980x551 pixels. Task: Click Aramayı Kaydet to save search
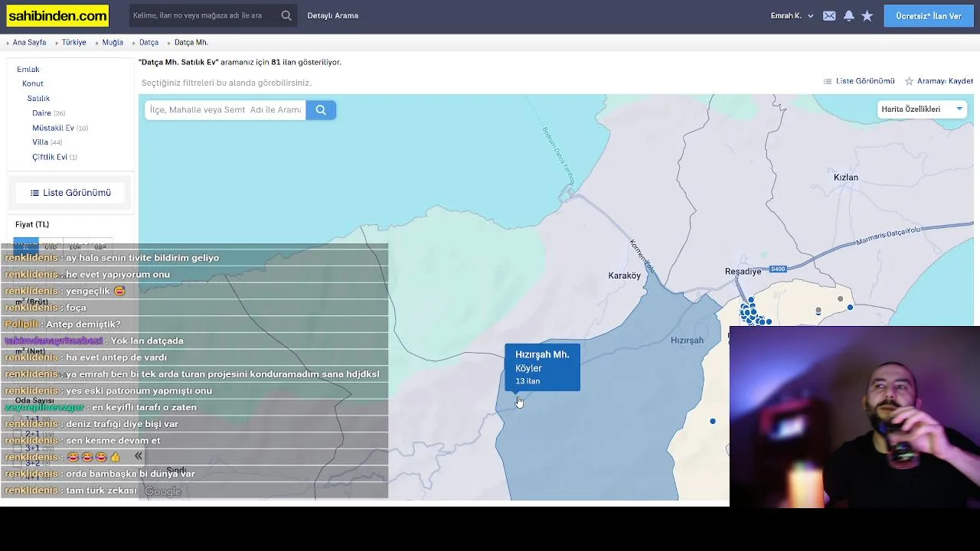point(945,81)
